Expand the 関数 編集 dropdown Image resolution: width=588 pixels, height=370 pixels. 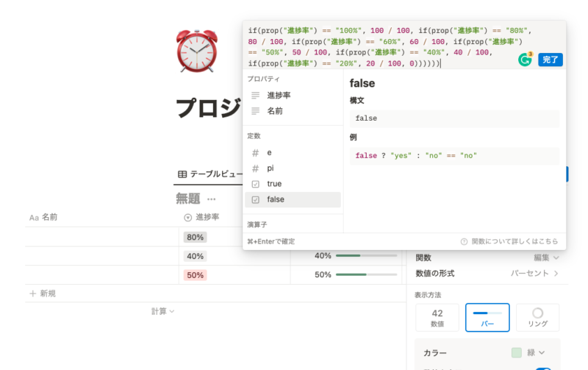coord(546,257)
